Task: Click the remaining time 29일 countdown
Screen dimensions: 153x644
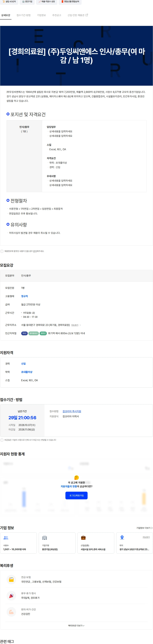Action: tap(22, 418)
